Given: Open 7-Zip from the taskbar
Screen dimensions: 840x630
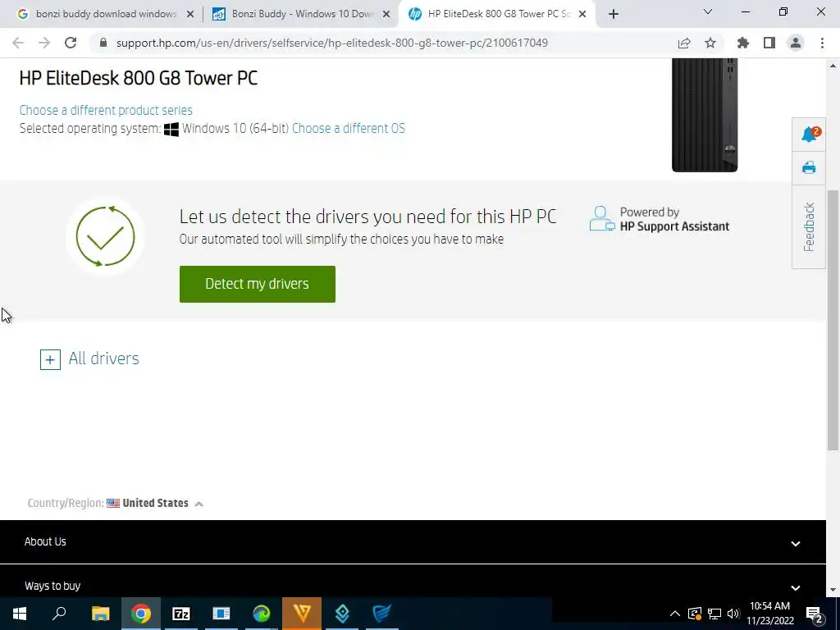Looking at the screenshot, I should pos(181,614).
